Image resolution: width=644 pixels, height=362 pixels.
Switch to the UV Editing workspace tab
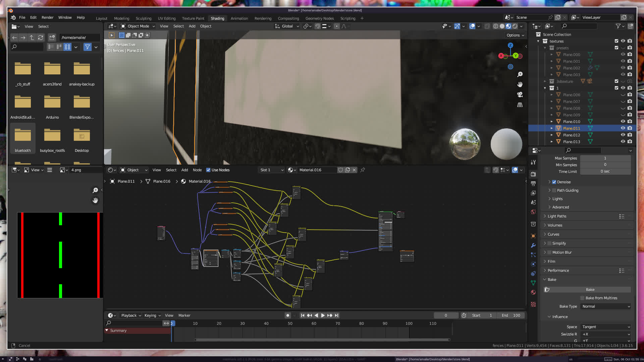166,18
